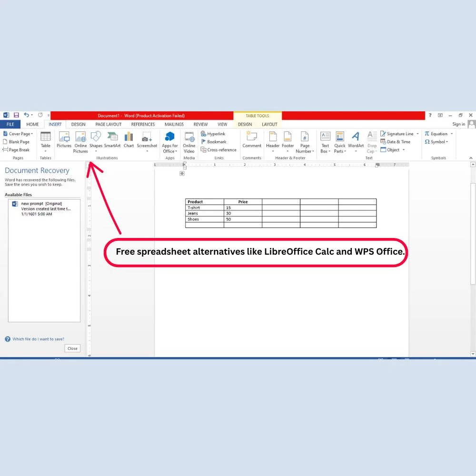This screenshot has width=476, height=476.
Task: Click the 'Jeans' table cell
Action: [x=205, y=213]
